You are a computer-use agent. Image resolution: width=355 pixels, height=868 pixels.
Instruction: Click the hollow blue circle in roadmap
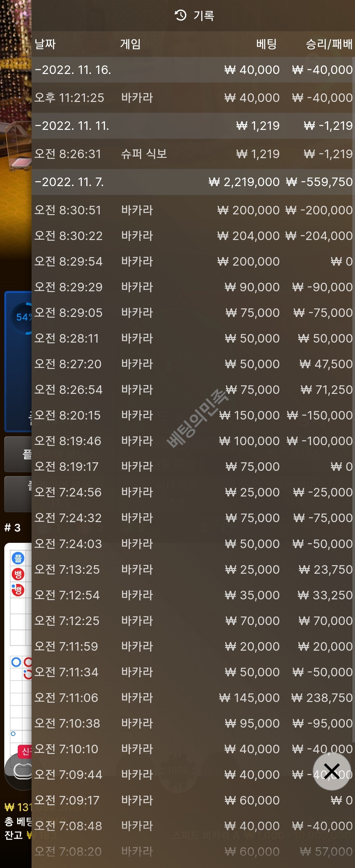16,662
